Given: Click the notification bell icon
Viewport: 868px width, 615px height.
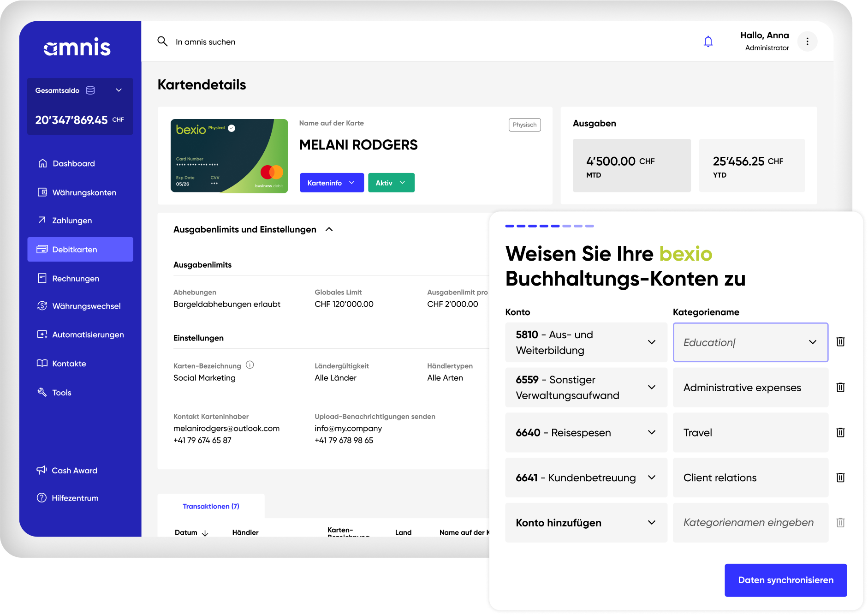Looking at the screenshot, I should tap(708, 42).
